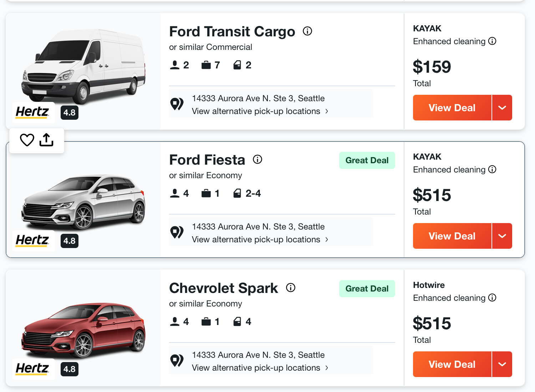Expand deal options dropdown for Chevrolet Spark
The height and width of the screenshot is (392, 535).
point(502,364)
